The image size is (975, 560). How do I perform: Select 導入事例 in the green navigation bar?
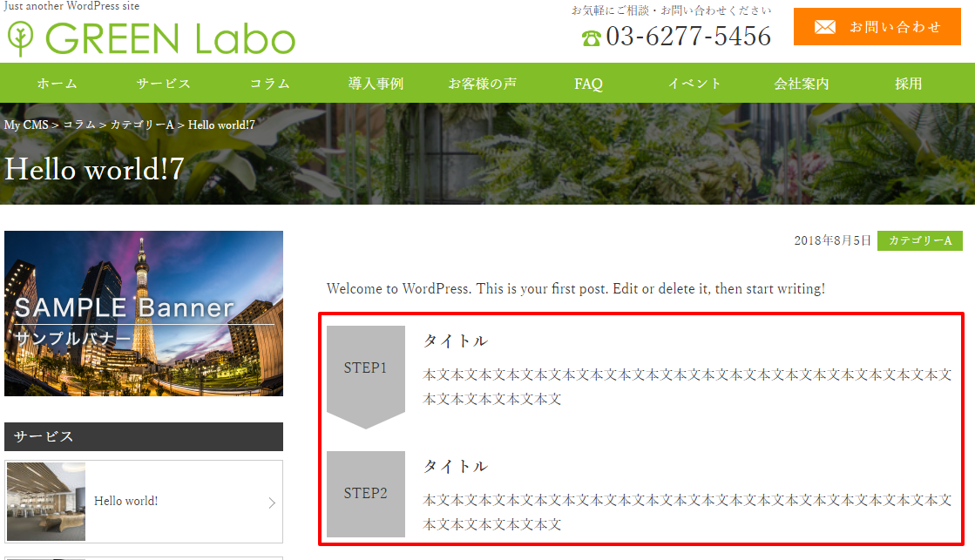(376, 84)
